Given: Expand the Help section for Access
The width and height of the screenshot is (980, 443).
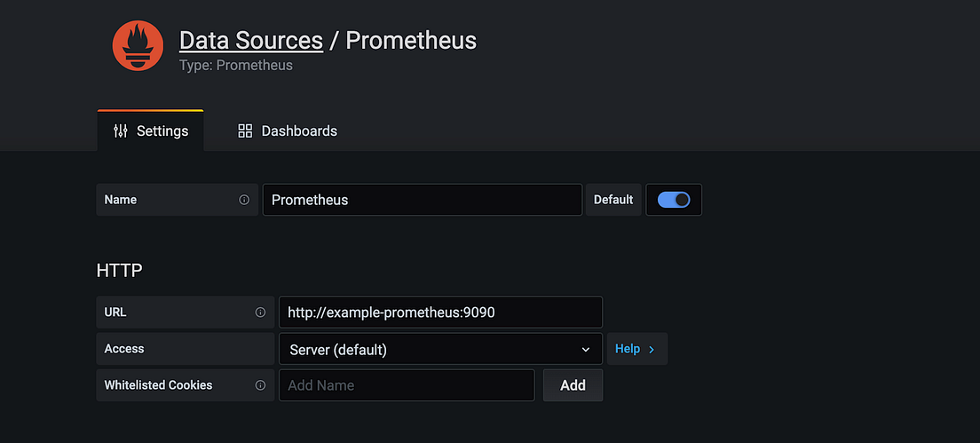Looking at the screenshot, I should point(636,349).
